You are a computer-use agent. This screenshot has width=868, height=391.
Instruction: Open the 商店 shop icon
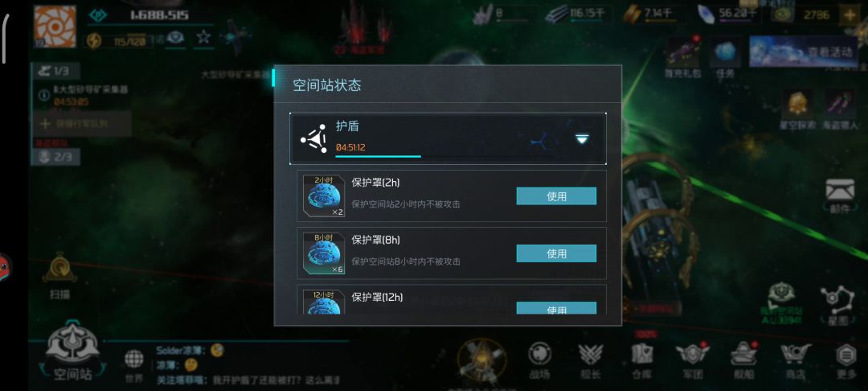pyautogui.click(x=796, y=360)
